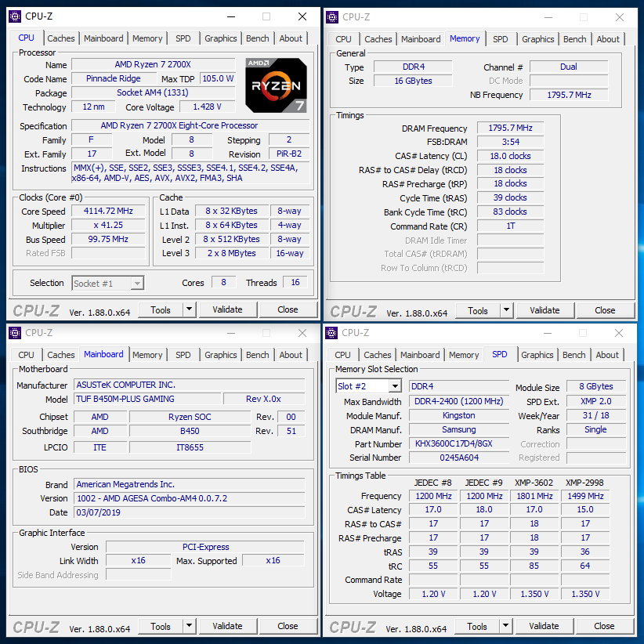This screenshot has width=644, height=644.
Task: Click the Close button in the Memory window
Action: 605,310
